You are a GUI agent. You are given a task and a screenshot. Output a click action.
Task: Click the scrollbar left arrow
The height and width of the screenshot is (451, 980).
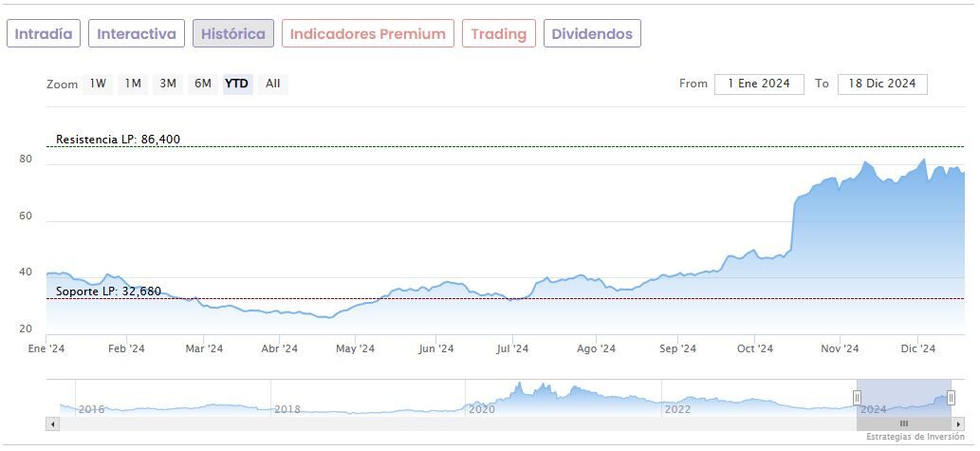click(x=53, y=423)
